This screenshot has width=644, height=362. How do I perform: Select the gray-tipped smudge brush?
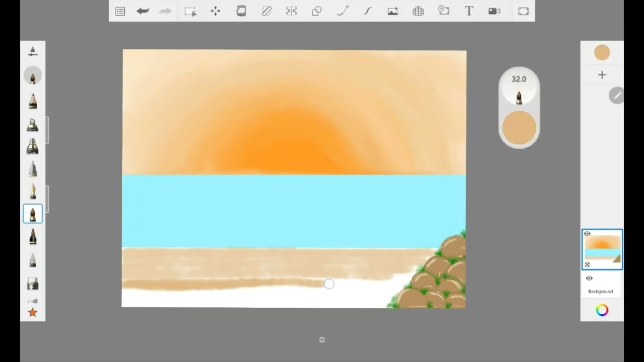tap(33, 260)
